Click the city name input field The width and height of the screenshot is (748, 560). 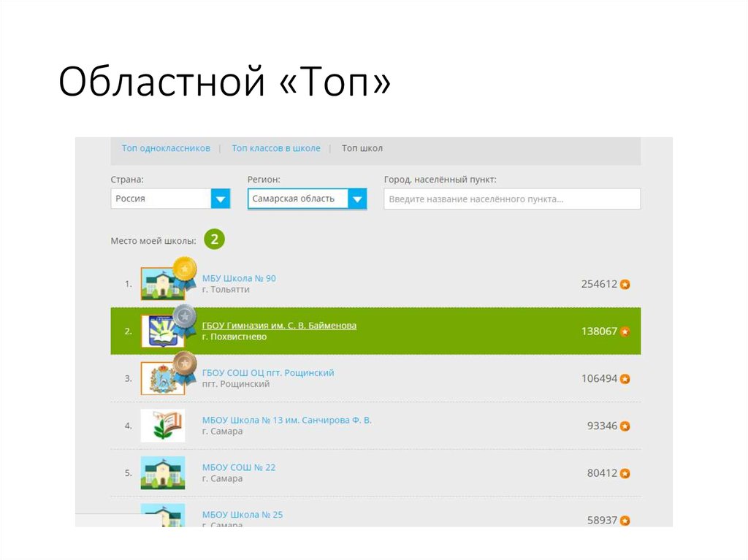click(511, 198)
